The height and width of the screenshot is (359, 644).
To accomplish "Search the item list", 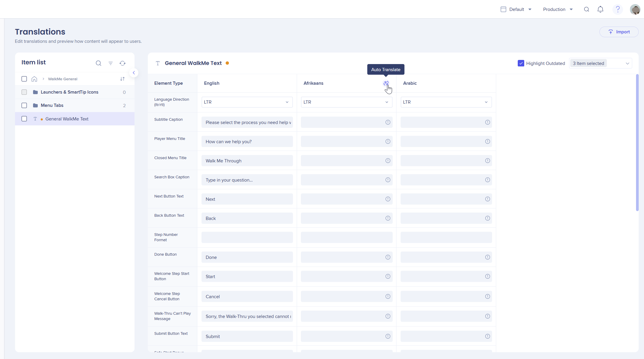I will point(99,63).
